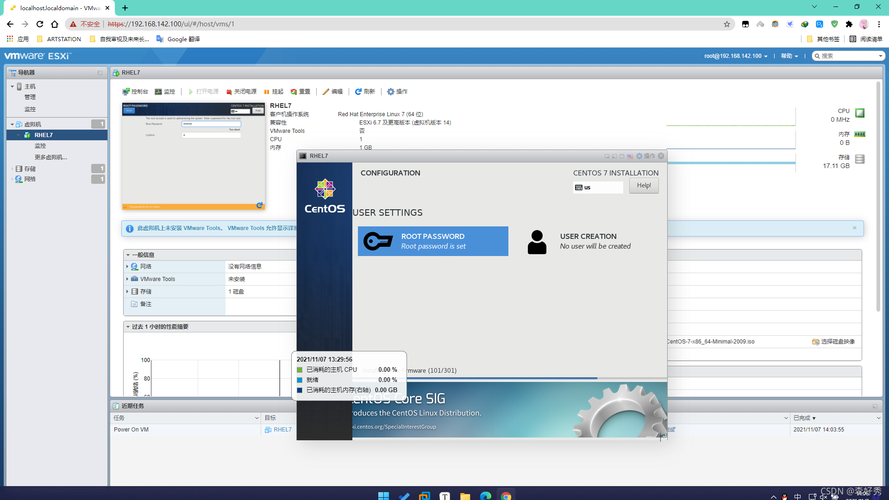Click the monitor (监控) toolbar icon
The width and height of the screenshot is (889, 500).
coord(164,91)
